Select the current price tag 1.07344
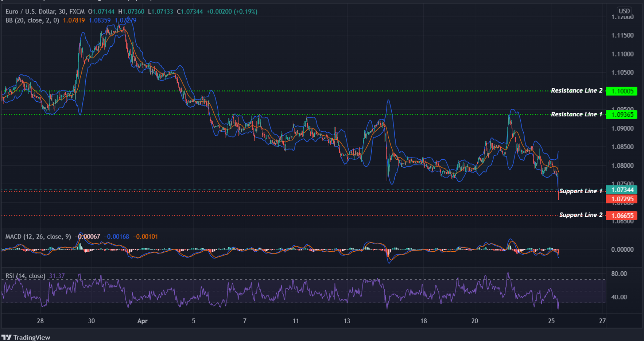 pyautogui.click(x=621, y=190)
